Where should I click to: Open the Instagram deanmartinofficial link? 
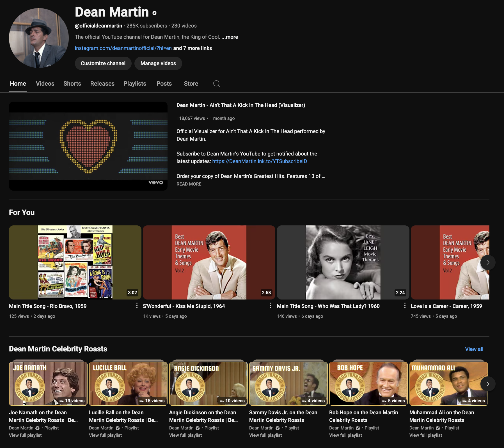[123, 48]
